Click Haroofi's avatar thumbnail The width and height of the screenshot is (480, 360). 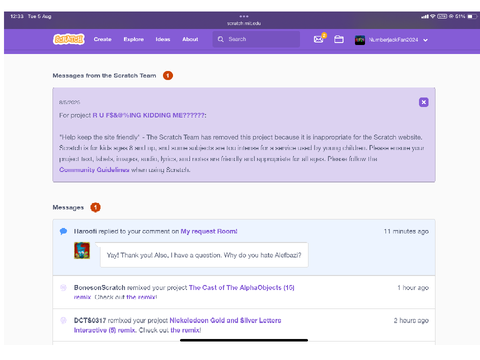click(x=82, y=251)
